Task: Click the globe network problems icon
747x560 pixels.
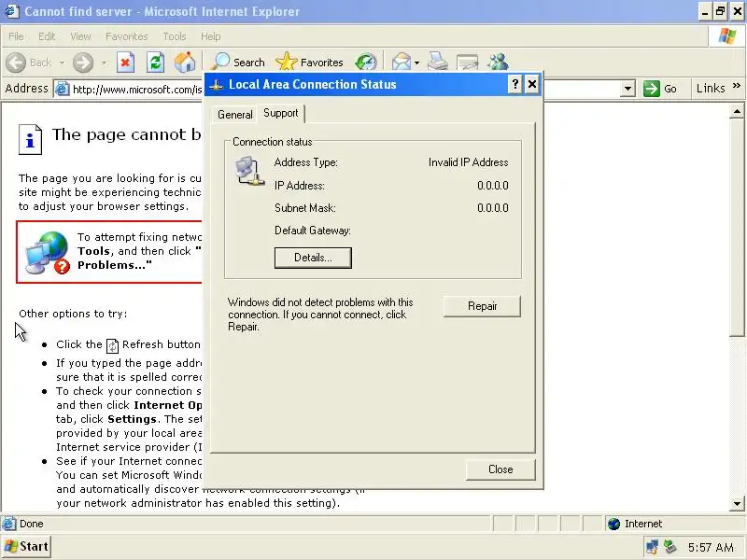Action: 48,252
